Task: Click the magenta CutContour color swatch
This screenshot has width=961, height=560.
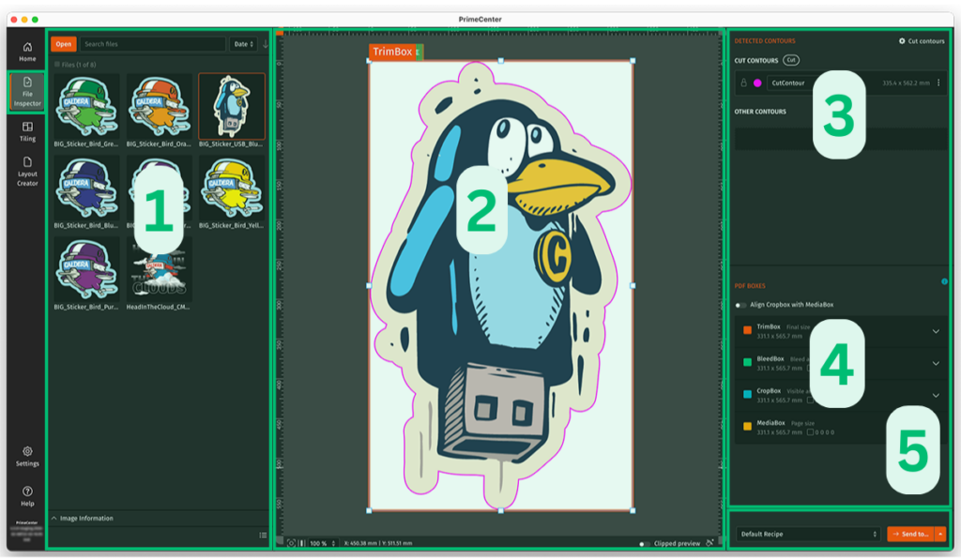Action: tap(757, 83)
